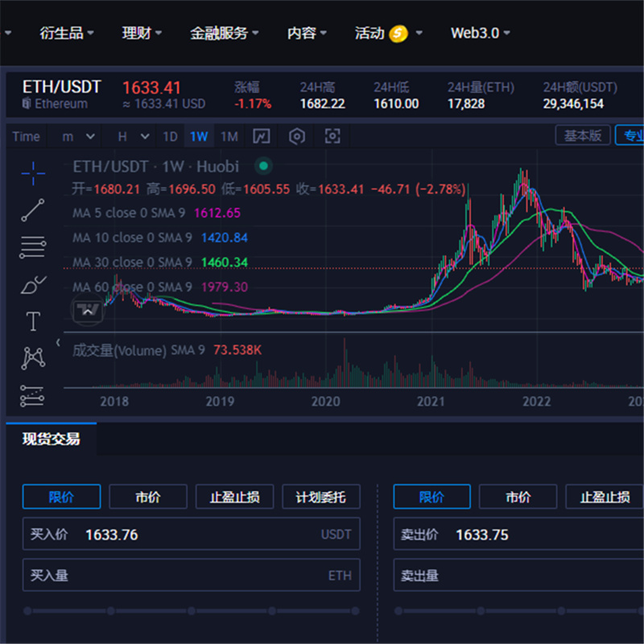Click the green market status dot

[264, 166]
